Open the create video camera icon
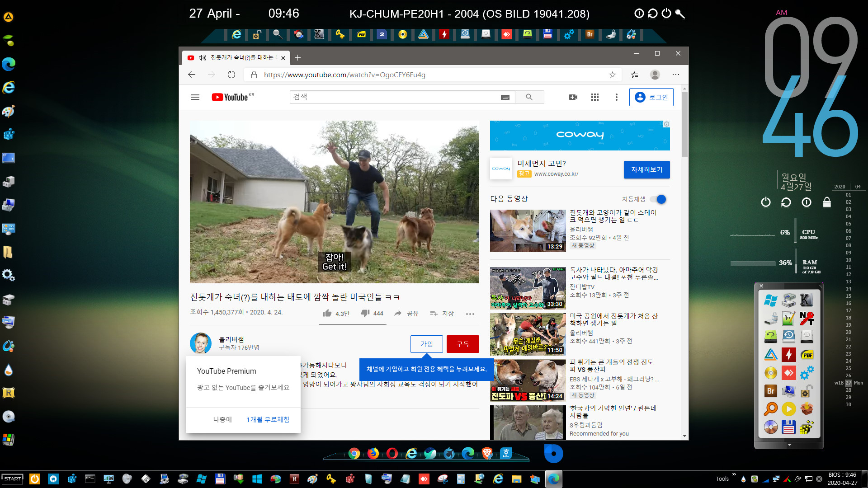 tap(573, 97)
